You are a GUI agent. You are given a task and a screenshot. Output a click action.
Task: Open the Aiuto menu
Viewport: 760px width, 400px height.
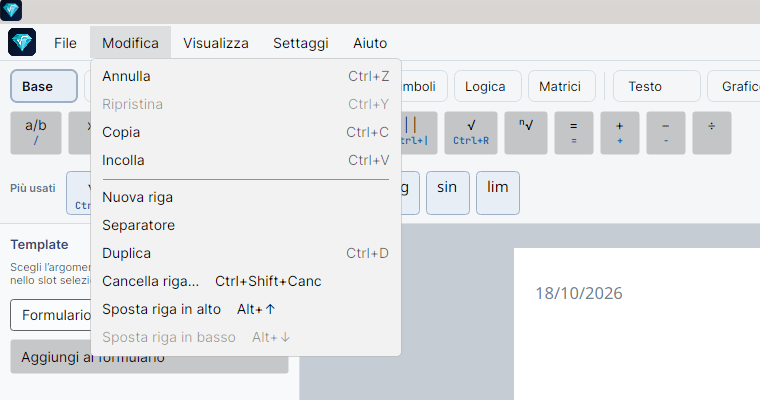click(370, 43)
